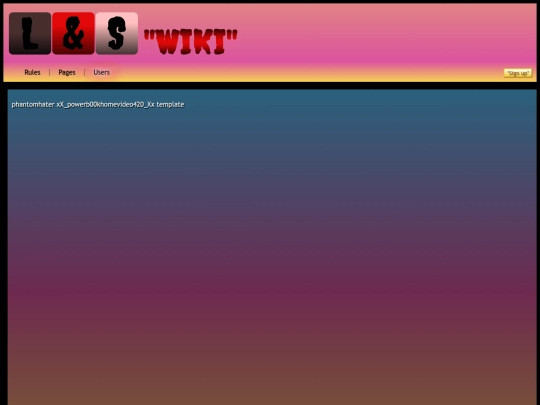Click the pink "S" logo tile
This screenshot has width=540, height=405.
(117, 33)
